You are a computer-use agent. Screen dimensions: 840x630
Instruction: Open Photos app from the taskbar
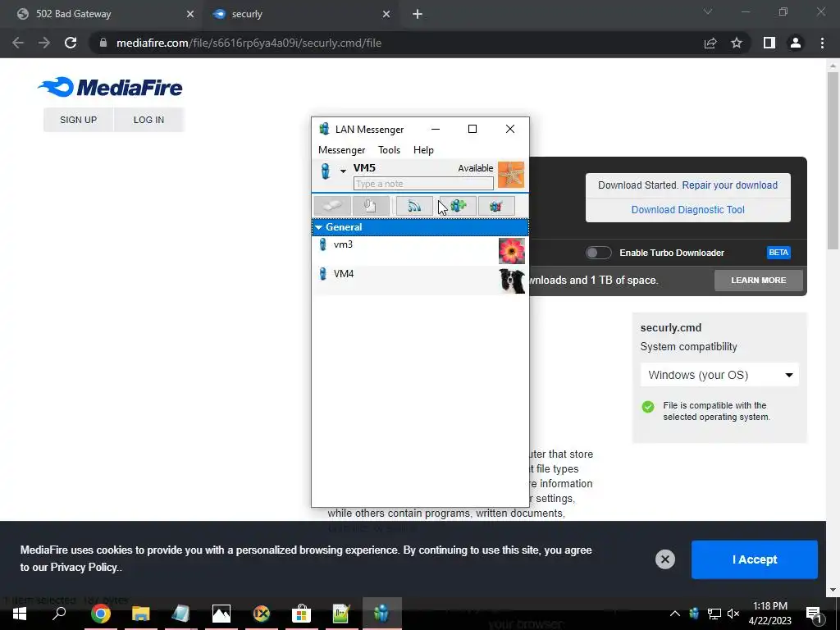click(x=221, y=614)
